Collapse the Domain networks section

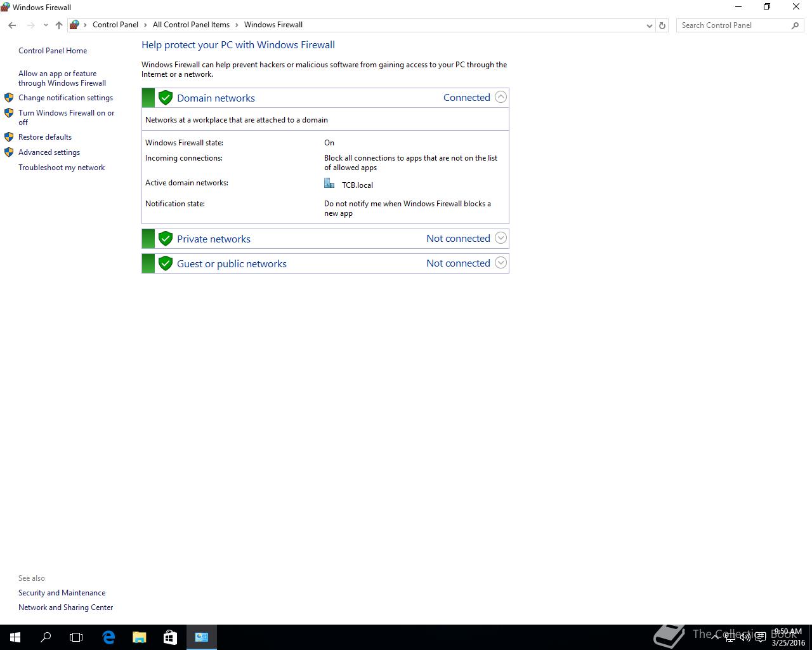click(501, 97)
